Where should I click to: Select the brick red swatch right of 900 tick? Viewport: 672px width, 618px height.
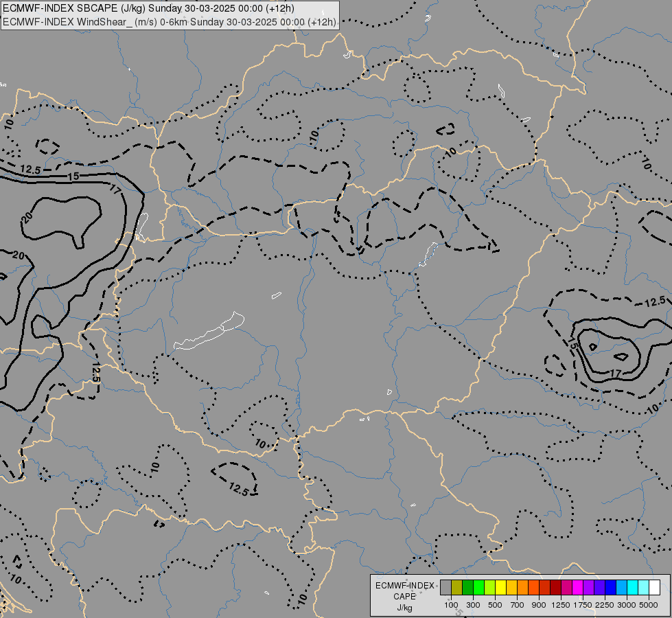click(x=545, y=588)
